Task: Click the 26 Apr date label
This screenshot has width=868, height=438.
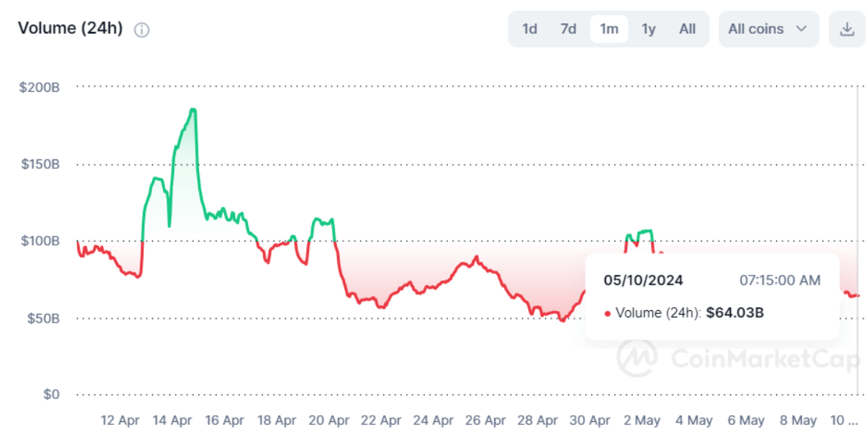Action: coord(485,420)
